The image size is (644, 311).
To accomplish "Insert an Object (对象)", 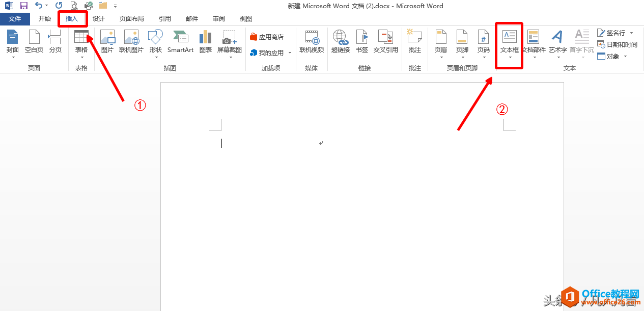I will [608, 56].
